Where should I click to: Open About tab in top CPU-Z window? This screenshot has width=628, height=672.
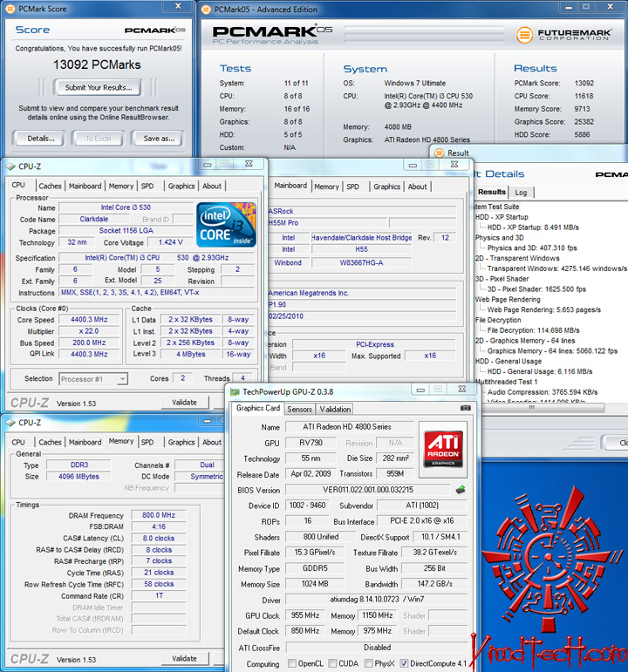click(212, 186)
